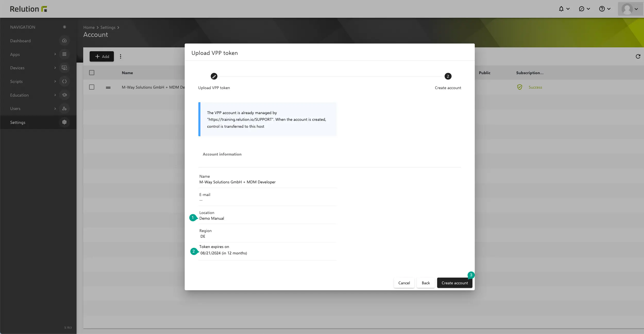
Task: Click the notifications bell icon
Action: coord(561,9)
